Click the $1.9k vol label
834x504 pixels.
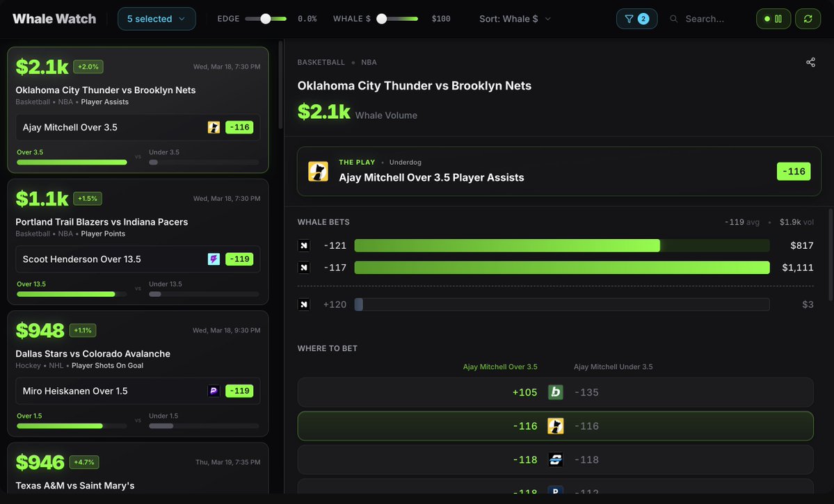pyautogui.click(x=796, y=222)
